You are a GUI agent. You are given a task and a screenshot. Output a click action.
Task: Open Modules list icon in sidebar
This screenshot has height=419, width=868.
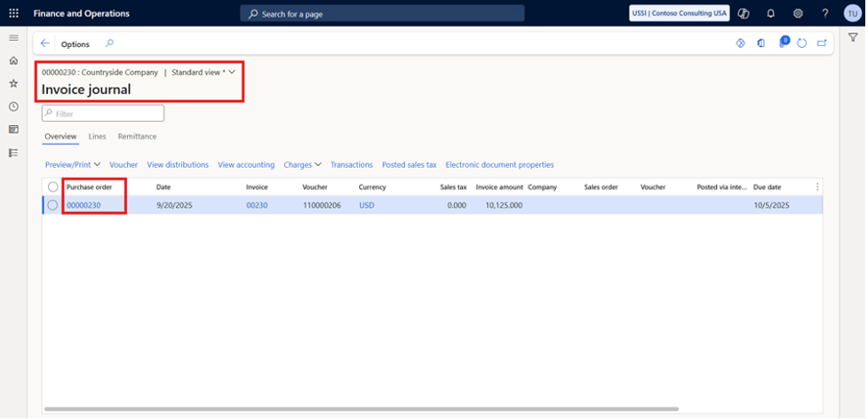[x=14, y=153]
